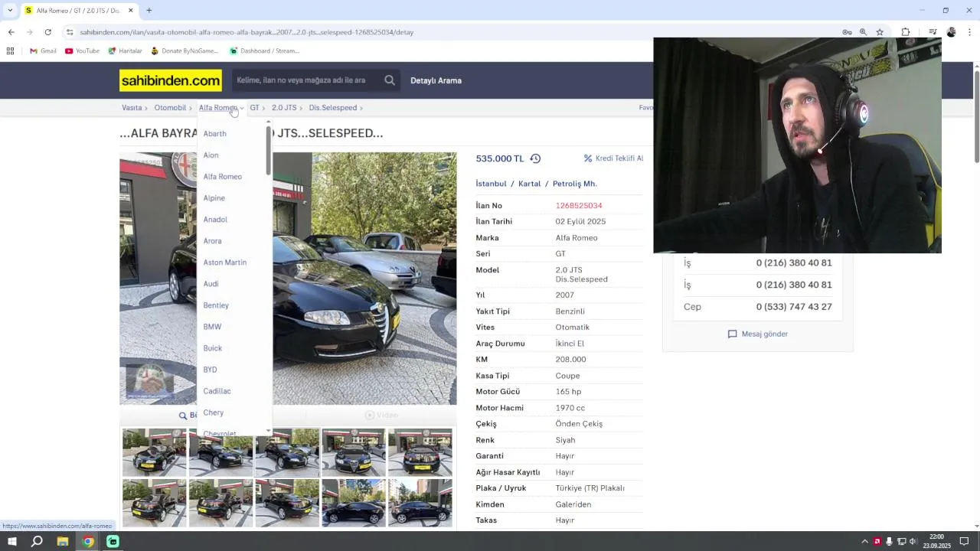
Task: Click the search magnifier icon in header
Action: pos(390,80)
